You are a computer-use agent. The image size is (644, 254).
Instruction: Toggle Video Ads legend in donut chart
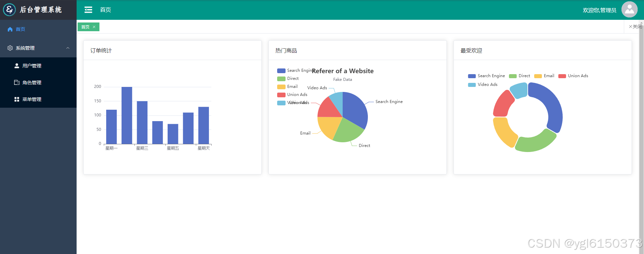coord(483,85)
